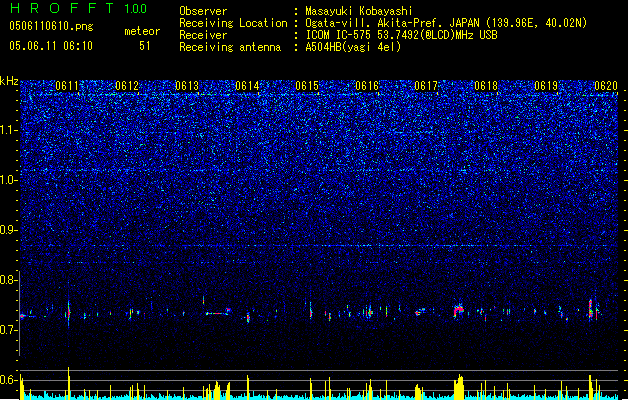Click the 0.6 frequency axis label

[x=8, y=380]
